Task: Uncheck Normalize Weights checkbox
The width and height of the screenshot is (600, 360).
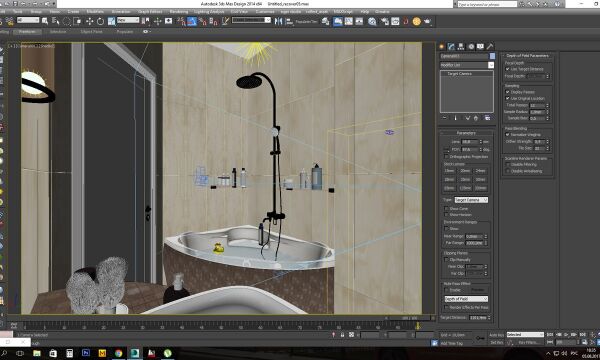Action: tap(507, 135)
